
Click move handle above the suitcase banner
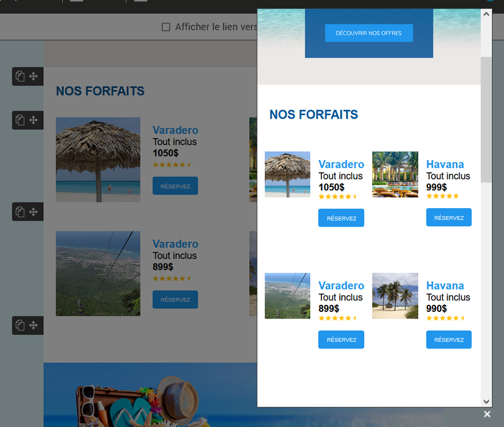34,325
